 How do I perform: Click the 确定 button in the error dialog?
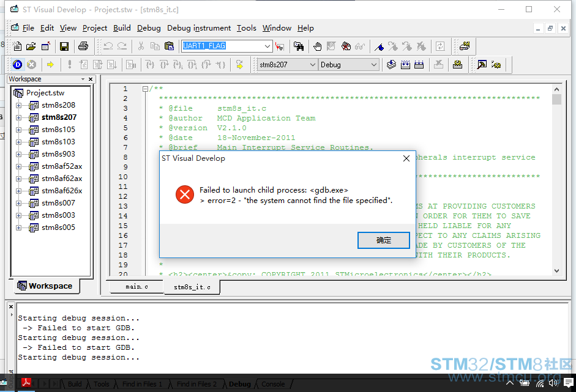[384, 240]
